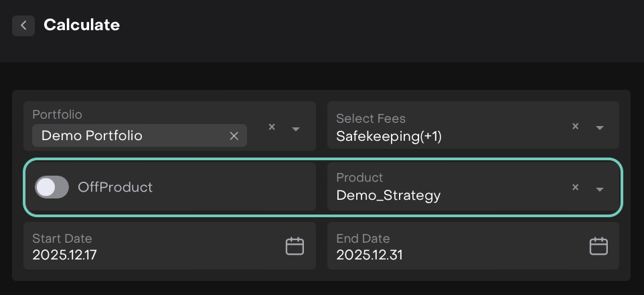Click the End Date value 2025.12.31
The height and width of the screenshot is (295, 644).
pyautogui.click(x=369, y=255)
